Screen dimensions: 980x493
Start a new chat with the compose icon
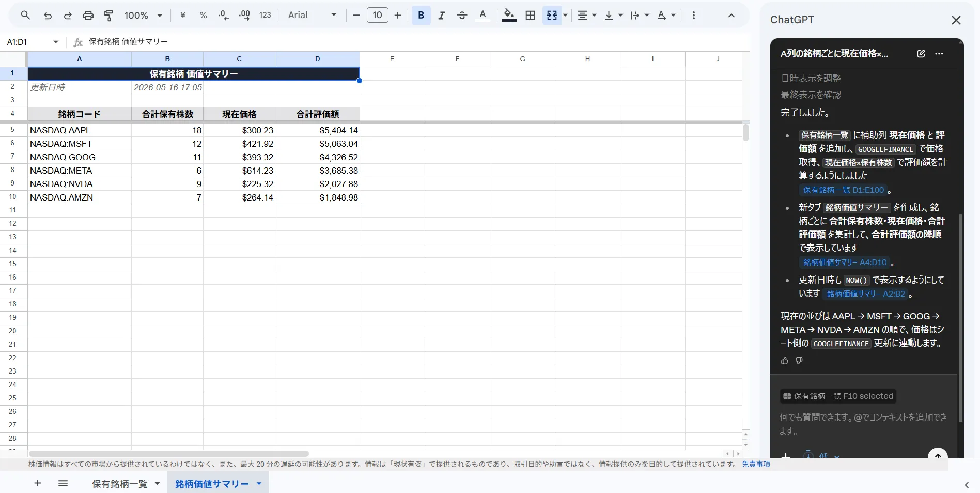point(921,54)
